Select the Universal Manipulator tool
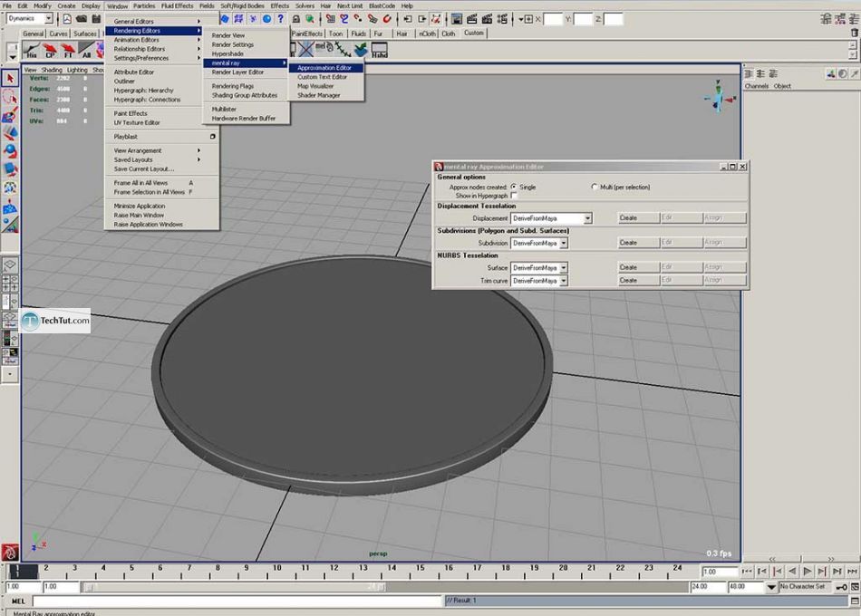Image resolution: width=861 pixels, height=616 pixels. pyautogui.click(x=10, y=188)
